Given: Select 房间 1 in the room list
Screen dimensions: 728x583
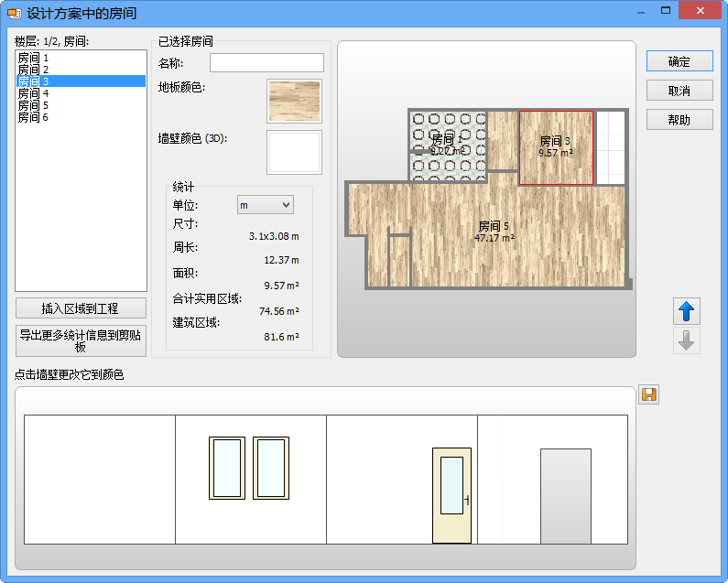Looking at the screenshot, I should pyautogui.click(x=81, y=58).
